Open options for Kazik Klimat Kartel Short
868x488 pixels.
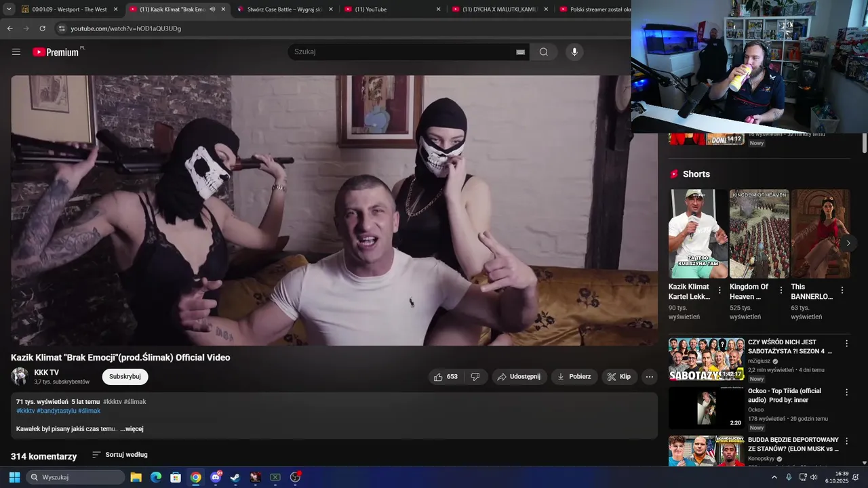coord(719,290)
